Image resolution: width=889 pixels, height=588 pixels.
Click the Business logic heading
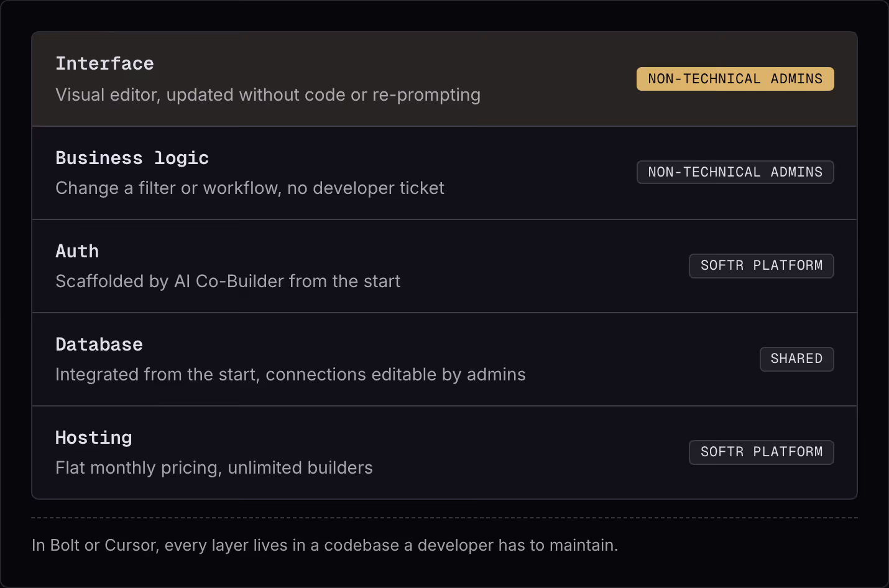pyautogui.click(x=132, y=158)
